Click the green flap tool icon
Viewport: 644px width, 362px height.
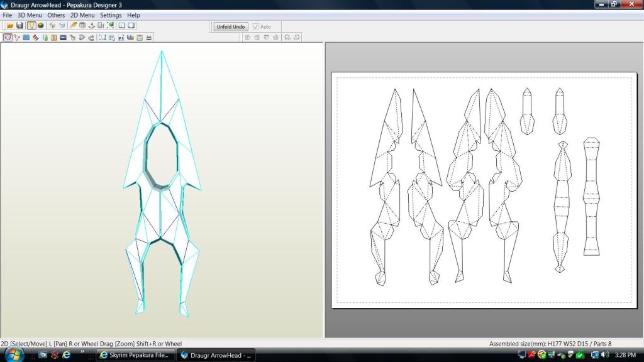pos(45,37)
